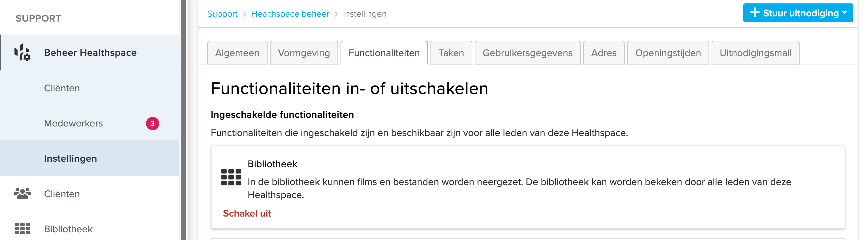The image size is (868, 240).
Task: Click the Bibliotheek grid icon in sidebar
Action: point(22,229)
